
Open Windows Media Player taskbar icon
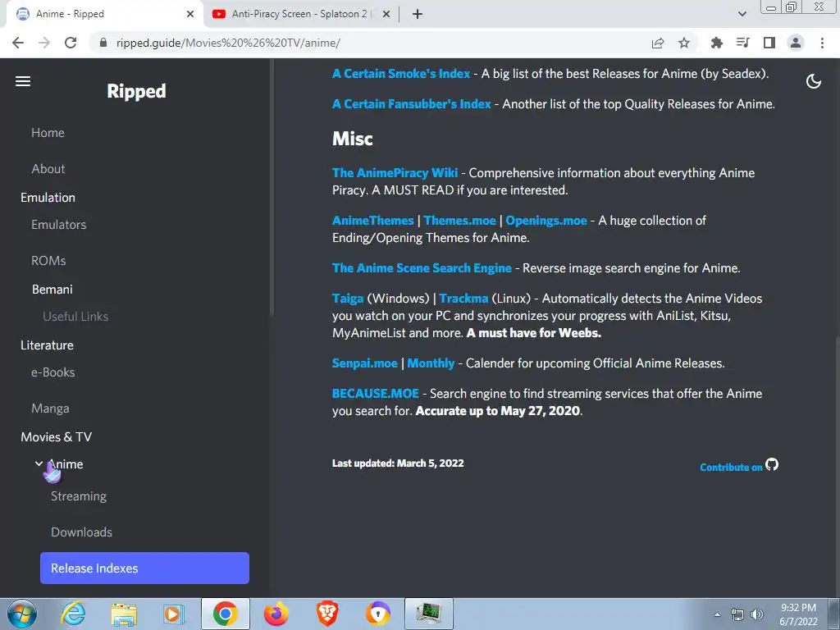[174, 614]
